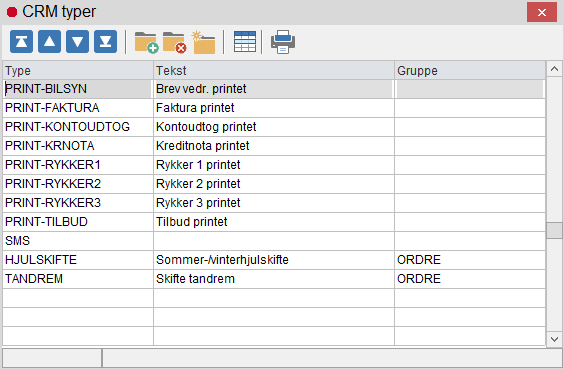Screen dimensions: 564x369
Task: Print the CRM types list
Action: pos(283,42)
